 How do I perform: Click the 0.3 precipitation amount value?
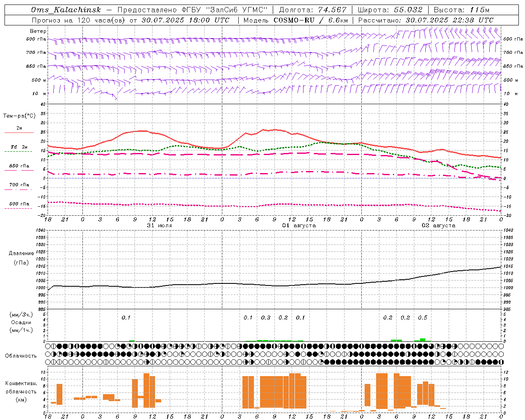(x=266, y=317)
